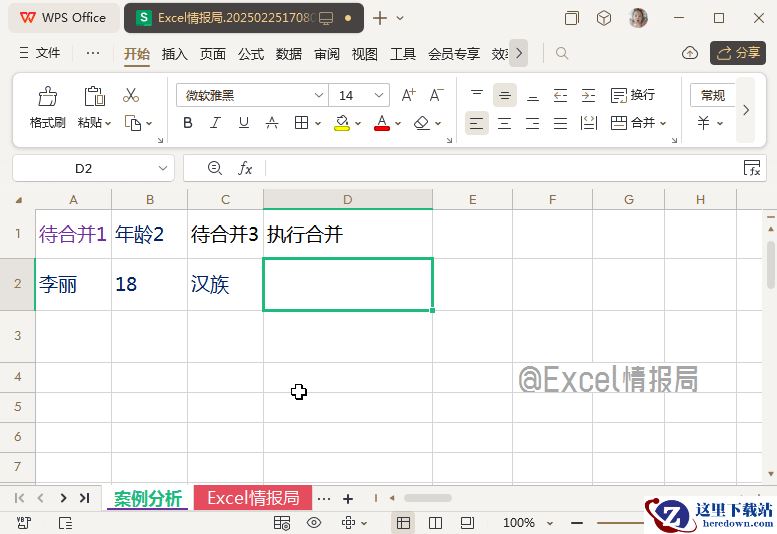
Task: Apply yellow fill color
Action: click(x=342, y=122)
